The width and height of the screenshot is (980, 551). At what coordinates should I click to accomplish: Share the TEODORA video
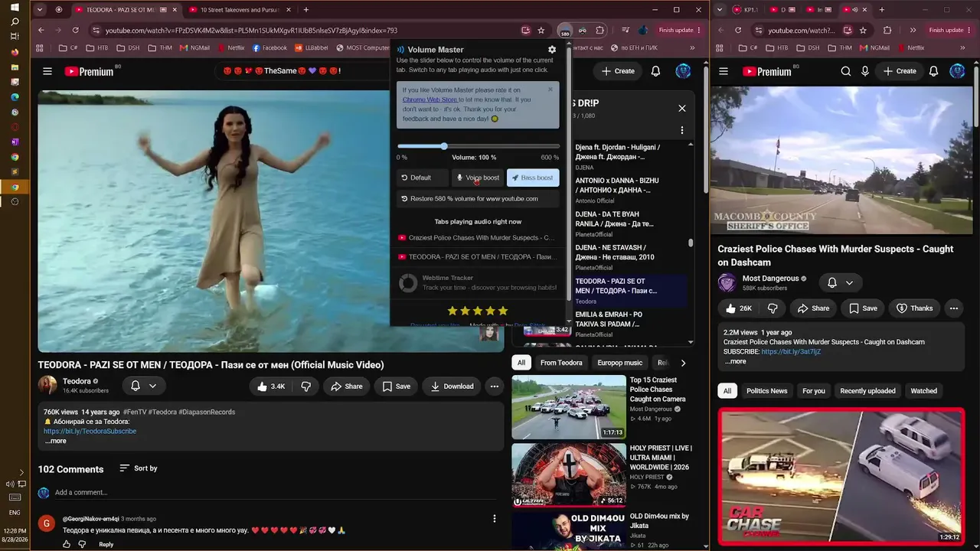pyautogui.click(x=347, y=386)
